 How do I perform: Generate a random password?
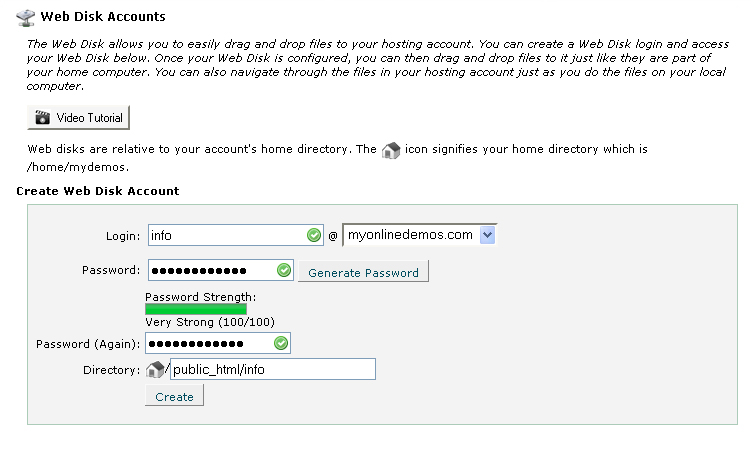[363, 272]
